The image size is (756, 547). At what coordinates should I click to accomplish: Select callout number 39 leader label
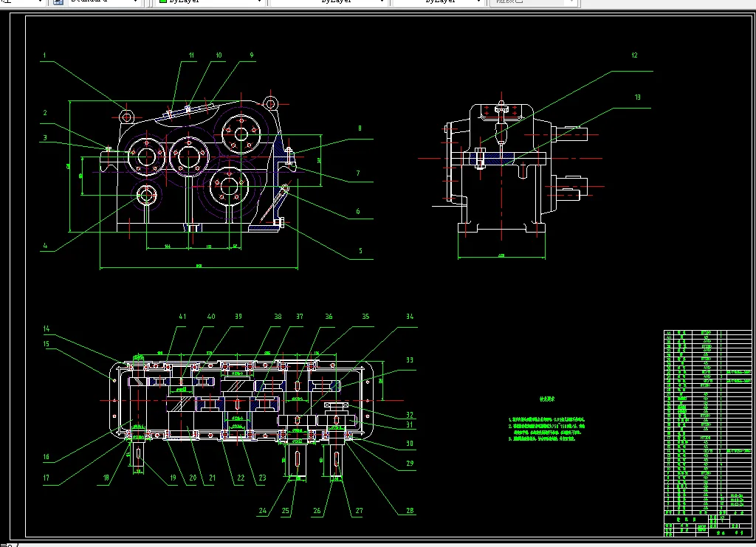coord(238,317)
